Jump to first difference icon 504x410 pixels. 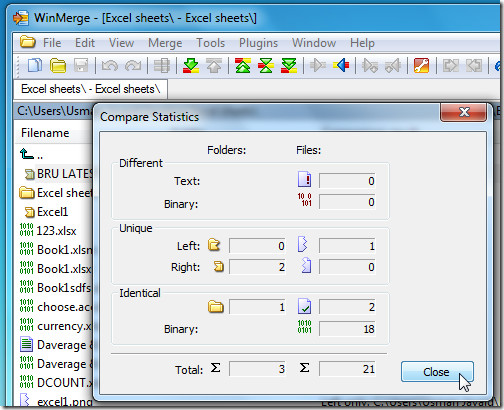(243, 65)
